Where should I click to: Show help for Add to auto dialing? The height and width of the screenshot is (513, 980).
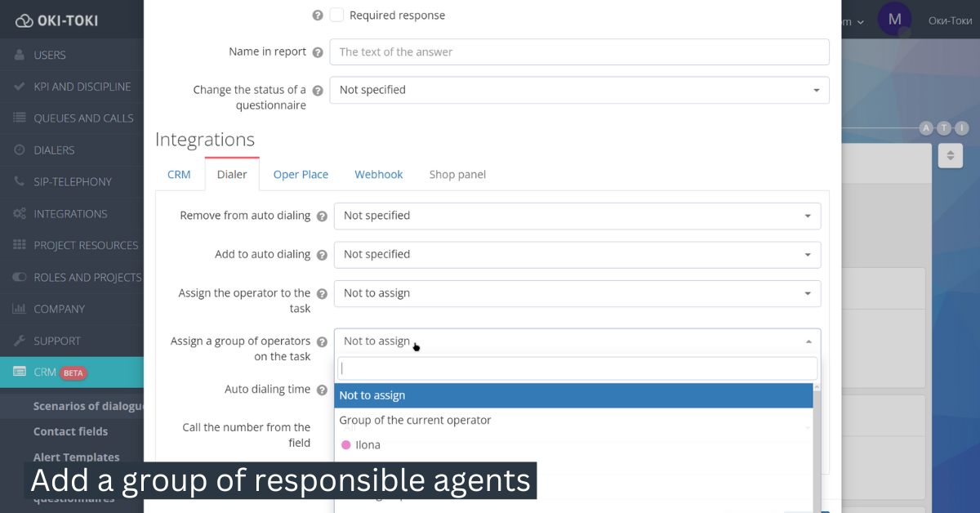322,255
